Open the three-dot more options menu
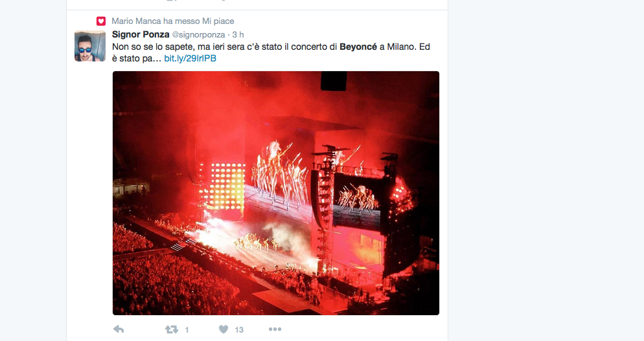The image size is (644, 341). [x=275, y=329]
